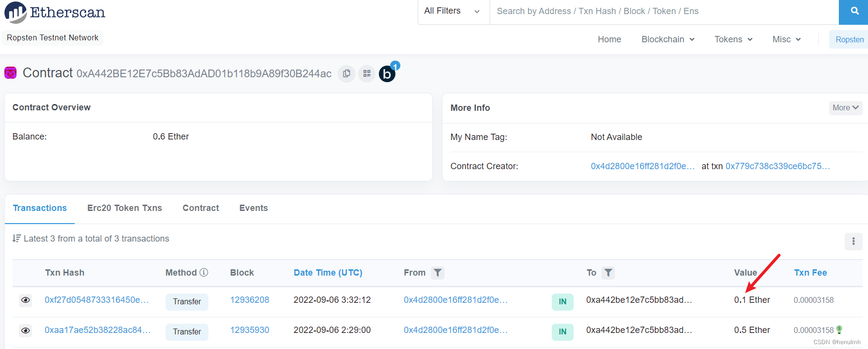Open the All Filters dropdown
The width and height of the screenshot is (868, 349).
tap(453, 11)
